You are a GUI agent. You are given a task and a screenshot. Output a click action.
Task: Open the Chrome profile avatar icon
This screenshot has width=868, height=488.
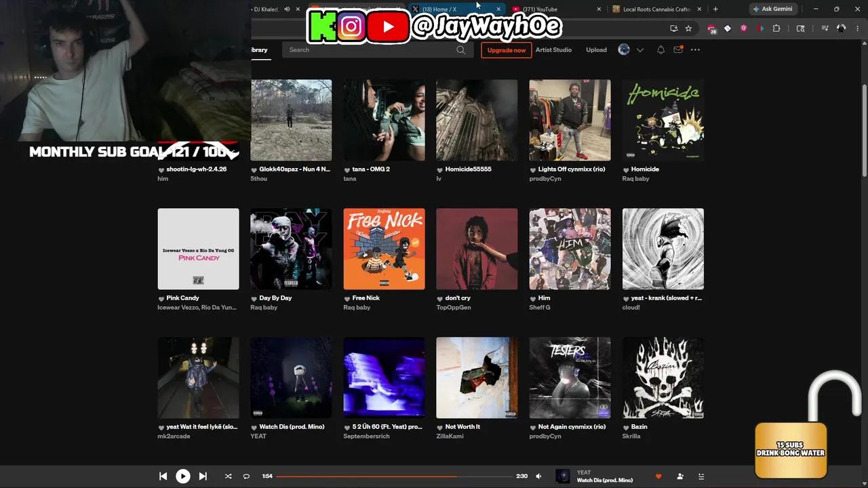pos(842,28)
